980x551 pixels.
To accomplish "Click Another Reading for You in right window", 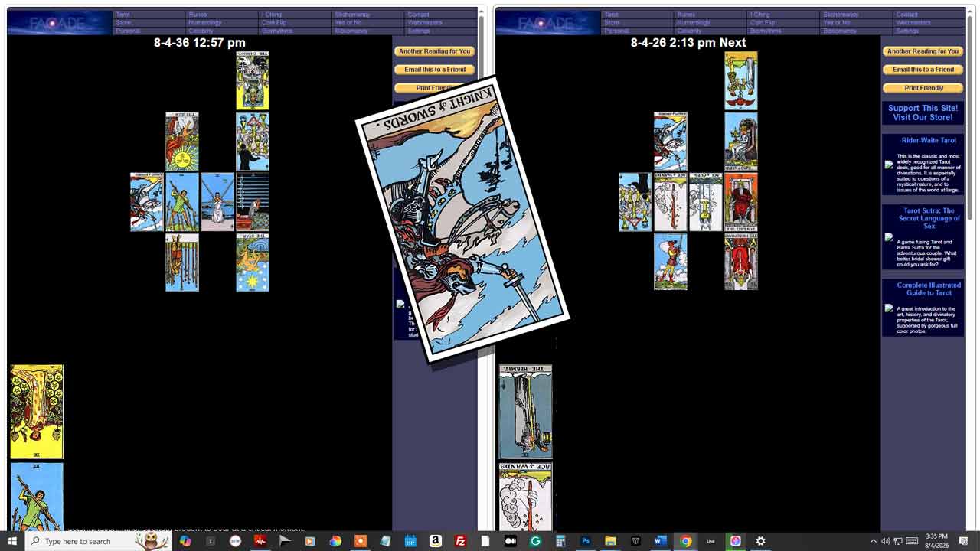I will 923,51.
